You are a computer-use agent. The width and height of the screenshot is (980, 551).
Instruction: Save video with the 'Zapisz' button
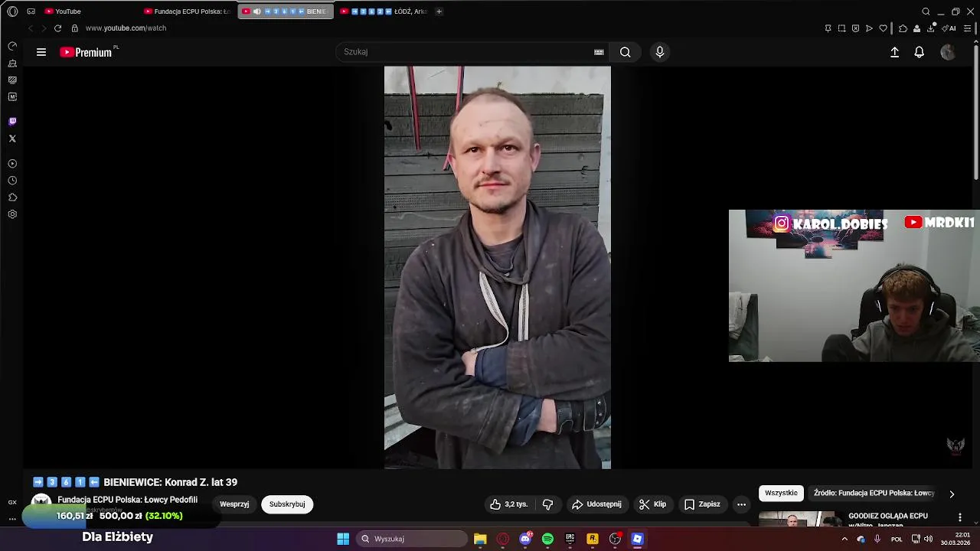click(x=702, y=504)
